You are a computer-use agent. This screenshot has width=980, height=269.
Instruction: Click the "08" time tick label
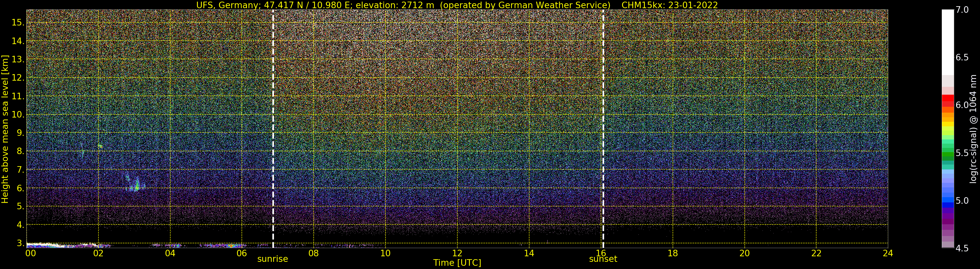click(313, 253)
